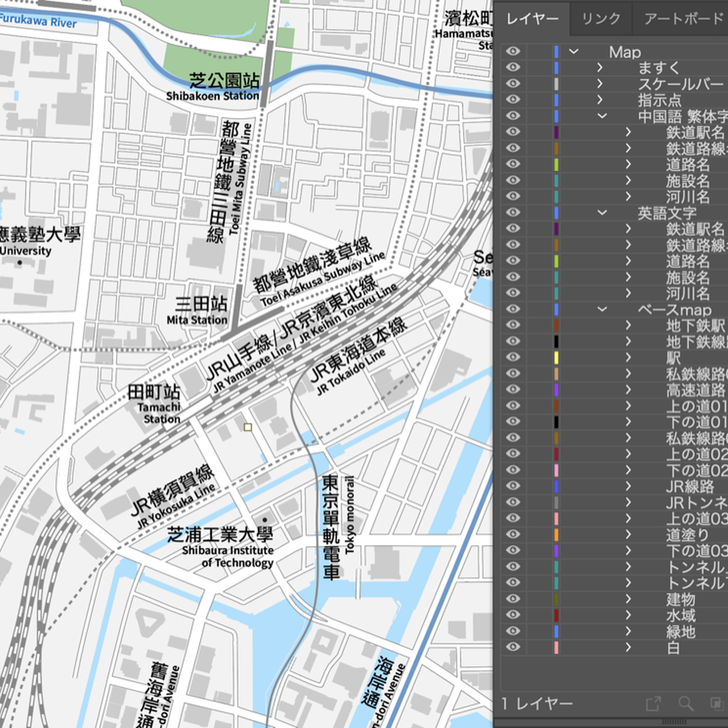728x728 pixels.
Task: Click the 1 レイヤー count text
Action: tap(537, 703)
